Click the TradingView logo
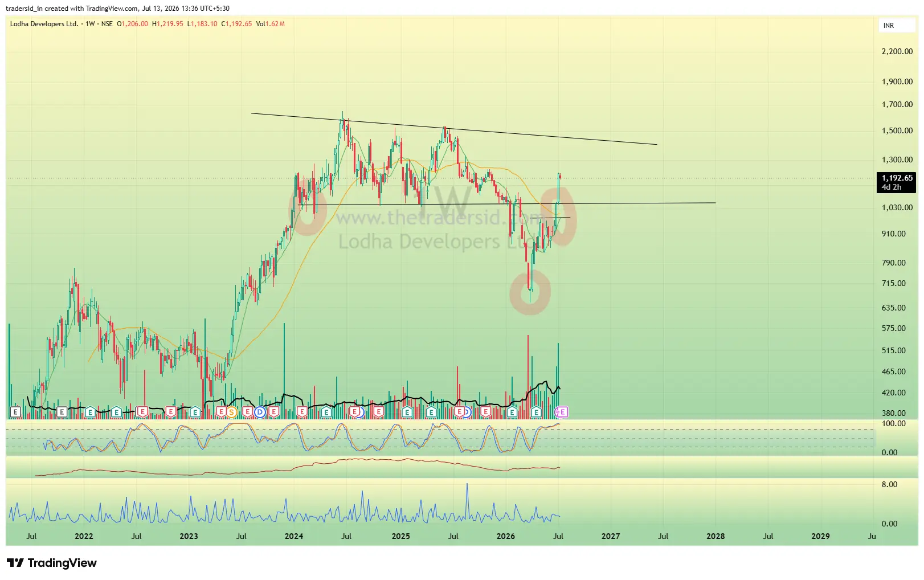Screen dimensions: 924x580 pos(52,563)
